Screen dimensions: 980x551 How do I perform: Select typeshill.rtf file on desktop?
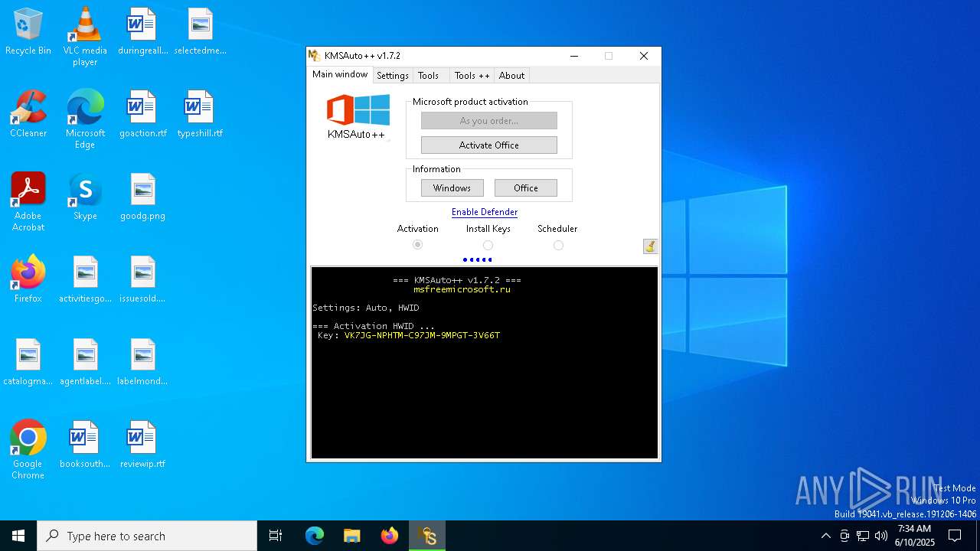coord(200,114)
